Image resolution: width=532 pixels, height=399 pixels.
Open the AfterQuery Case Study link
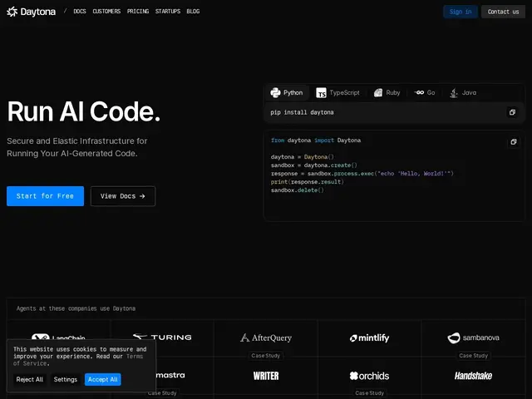[x=266, y=356]
